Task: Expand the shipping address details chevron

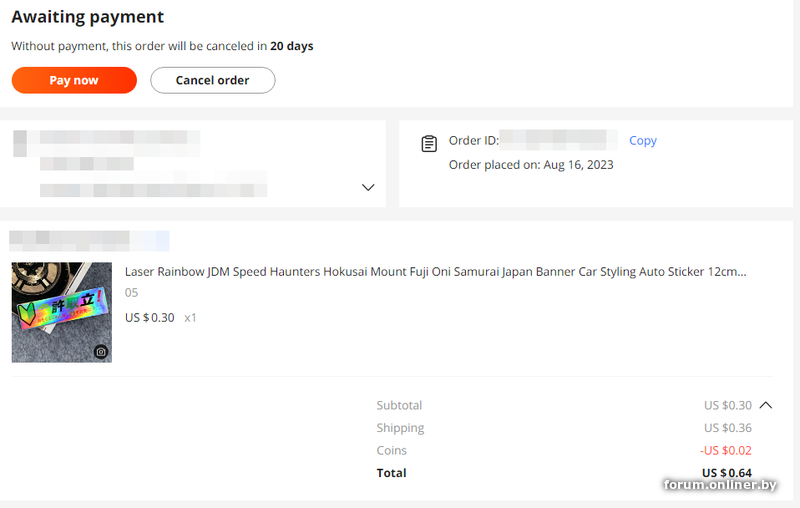Action: (368, 188)
